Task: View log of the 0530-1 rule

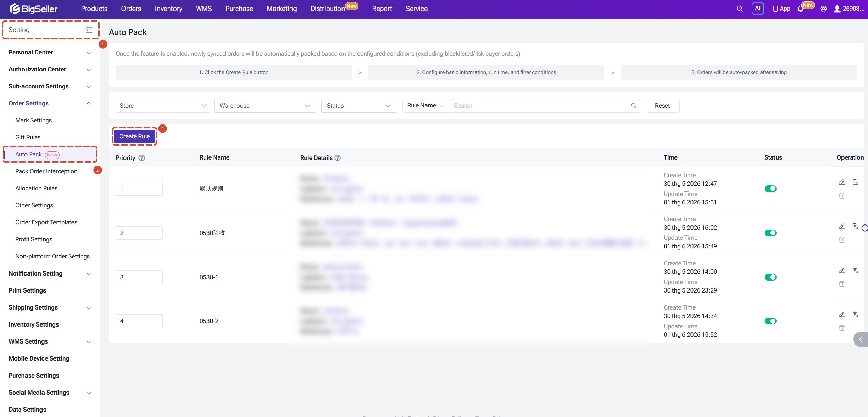Action: click(855, 271)
